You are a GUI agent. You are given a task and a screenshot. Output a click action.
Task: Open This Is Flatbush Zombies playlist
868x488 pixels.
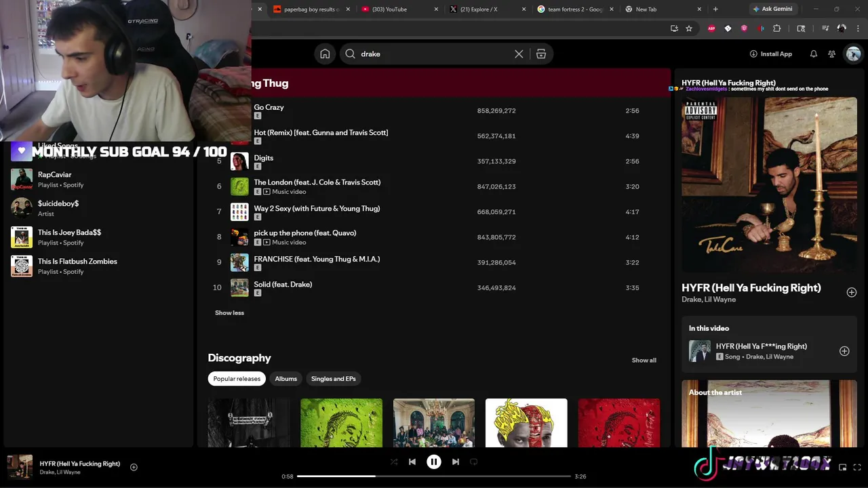pos(98,266)
